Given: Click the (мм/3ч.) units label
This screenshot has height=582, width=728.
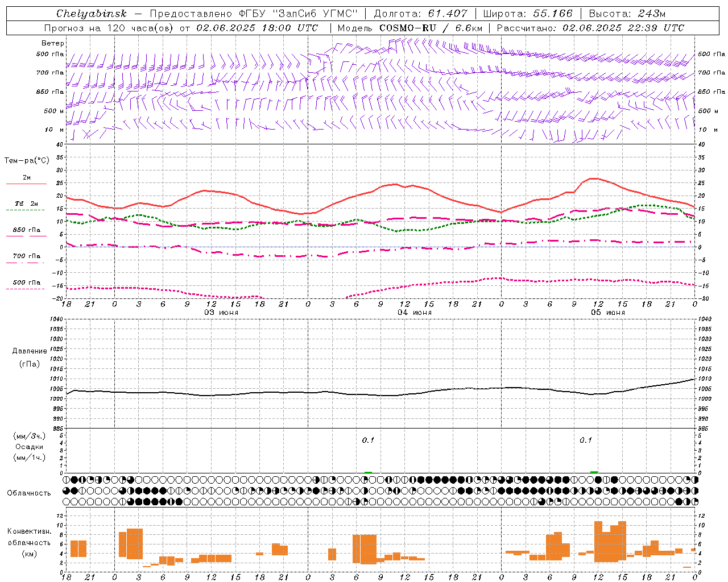Looking at the screenshot, I should [30, 436].
